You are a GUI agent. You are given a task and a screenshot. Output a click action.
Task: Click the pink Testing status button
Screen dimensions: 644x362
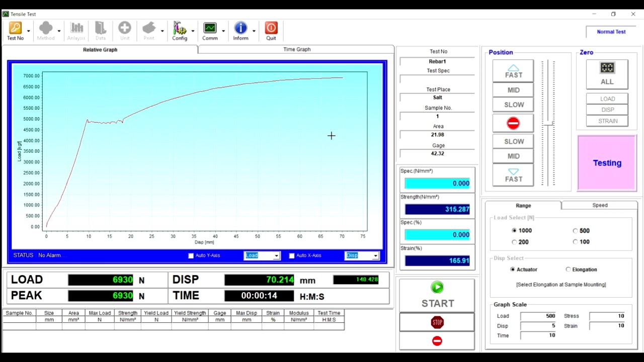click(x=607, y=163)
